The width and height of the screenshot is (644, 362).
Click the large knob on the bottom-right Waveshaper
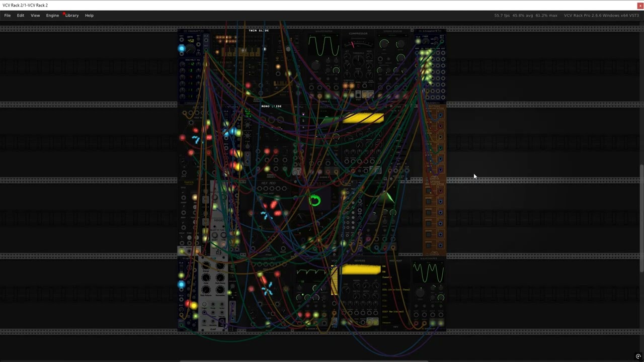(x=420, y=293)
